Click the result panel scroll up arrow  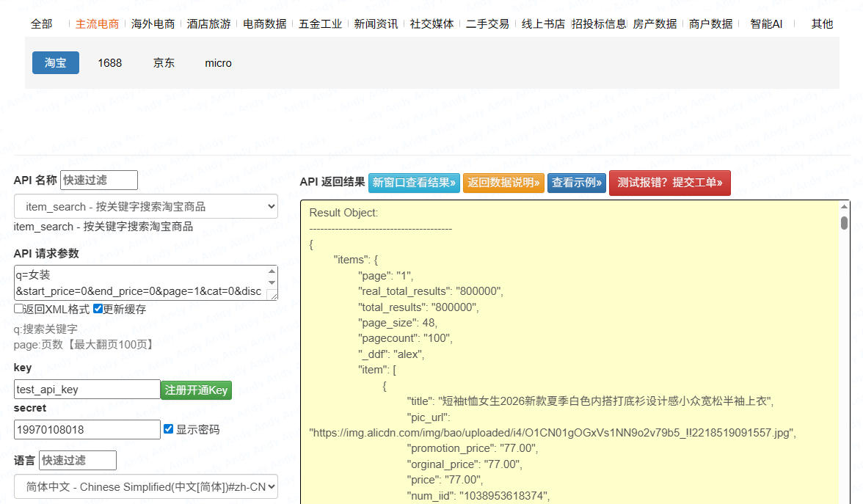(x=844, y=207)
